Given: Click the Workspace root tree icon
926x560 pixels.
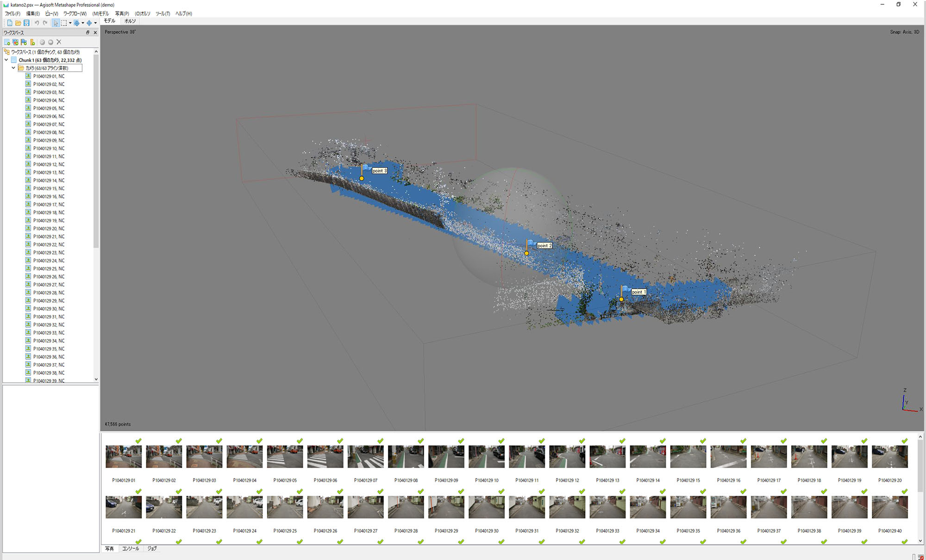Looking at the screenshot, I should pyautogui.click(x=7, y=52).
